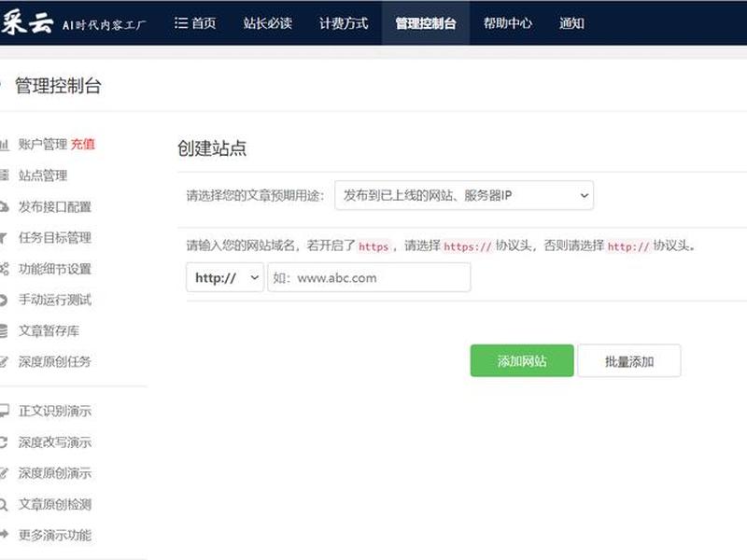Click the edit icon beside 深度原创任务
The height and width of the screenshot is (560, 747).
tap(4, 362)
